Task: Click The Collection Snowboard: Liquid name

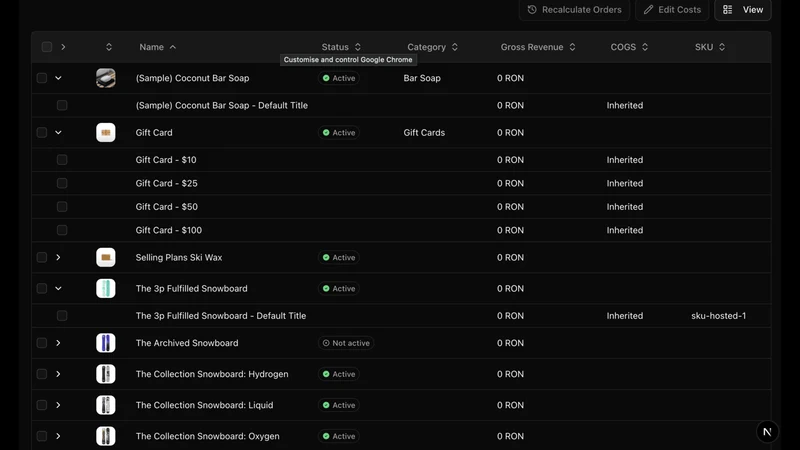Action: 204,405
